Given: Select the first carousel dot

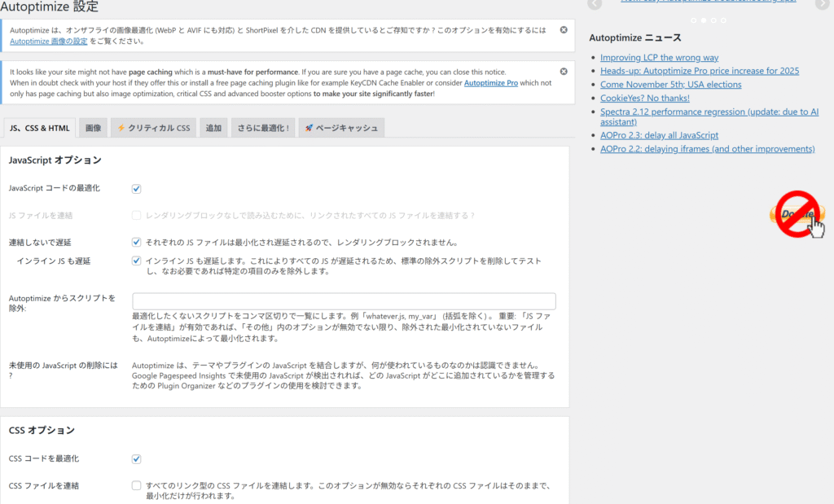Looking at the screenshot, I should pyautogui.click(x=693, y=20).
